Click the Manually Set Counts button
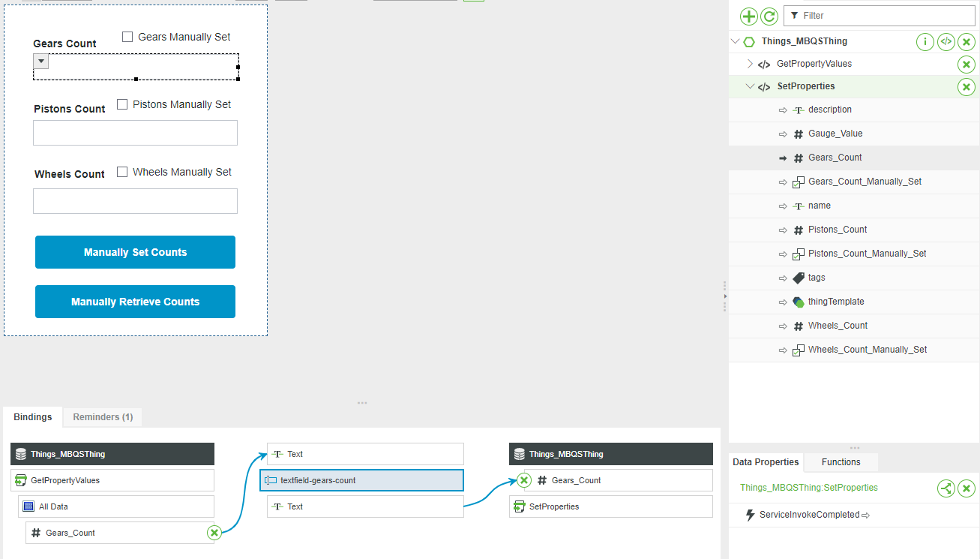 (135, 252)
